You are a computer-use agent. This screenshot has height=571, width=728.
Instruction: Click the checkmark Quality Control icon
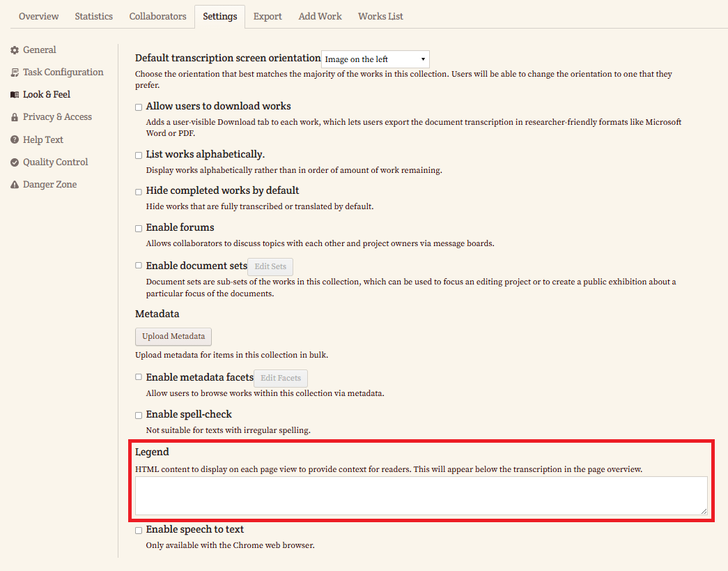(15, 162)
